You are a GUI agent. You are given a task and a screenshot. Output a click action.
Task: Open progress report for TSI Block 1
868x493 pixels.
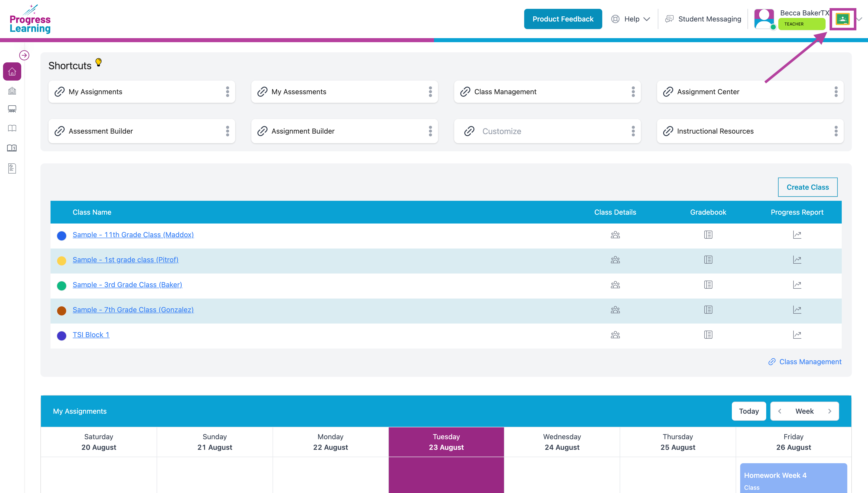[x=797, y=335]
